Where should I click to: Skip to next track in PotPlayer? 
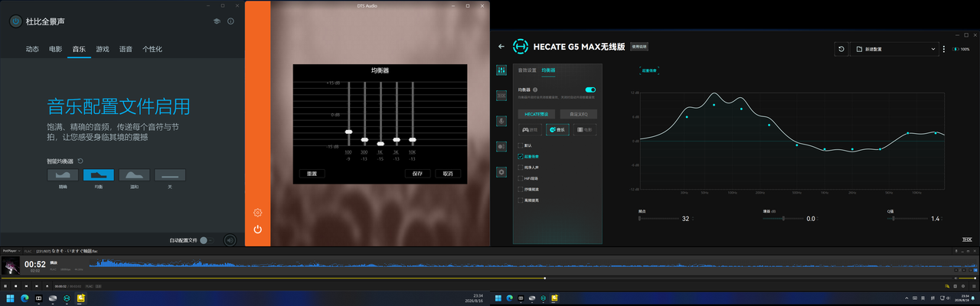(x=37, y=286)
